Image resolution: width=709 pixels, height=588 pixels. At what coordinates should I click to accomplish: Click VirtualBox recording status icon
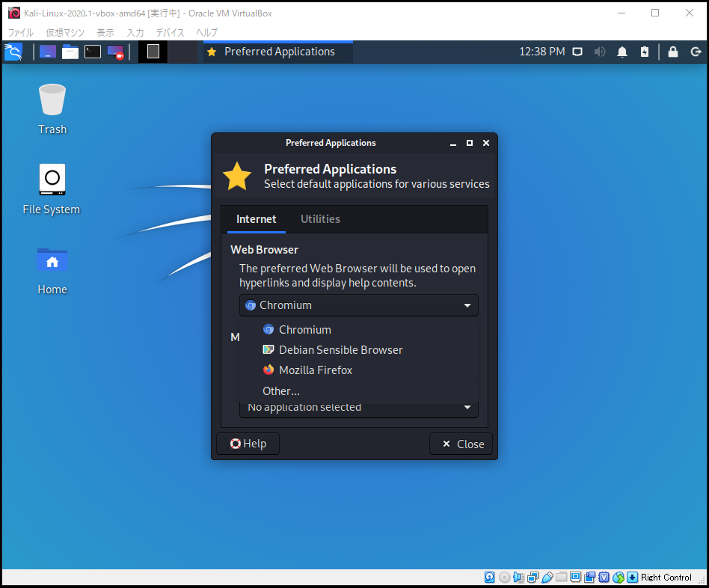point(589,577)
